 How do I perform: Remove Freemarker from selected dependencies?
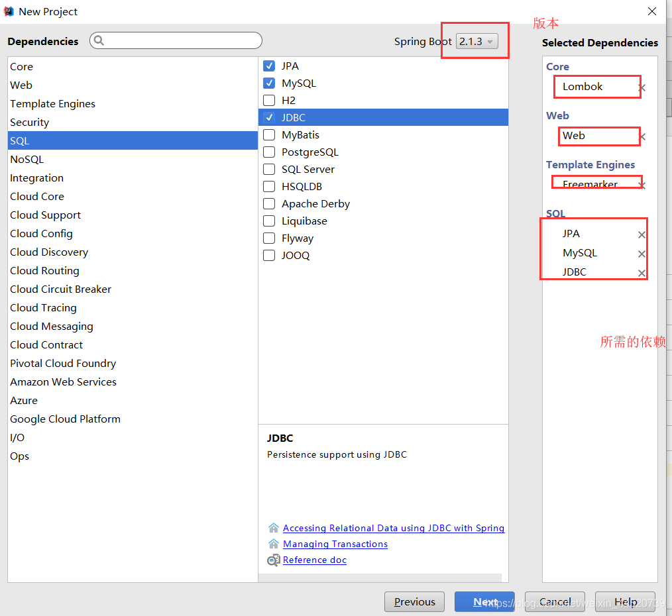coord(642,185)
